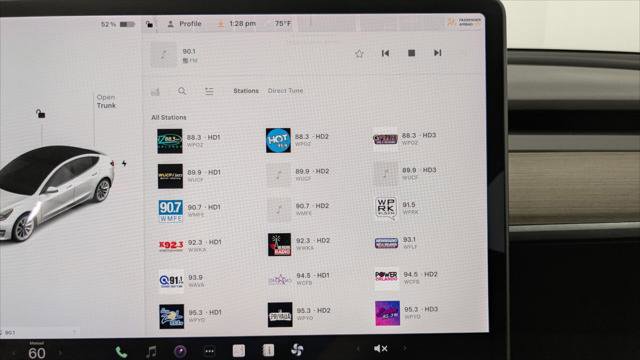
Task: Tap Open Trunk on the car view
Action: click(106, 101)
